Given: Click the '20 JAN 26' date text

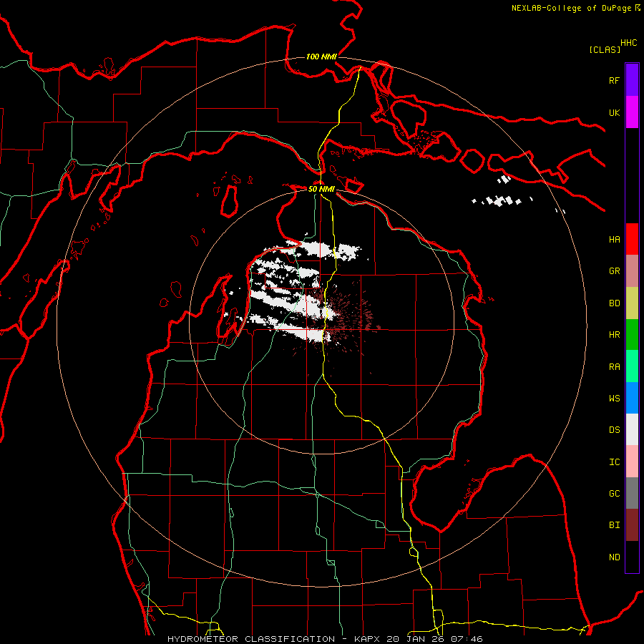Looking at the screenshot, I should pyautogui.click(x=416, y=639).
